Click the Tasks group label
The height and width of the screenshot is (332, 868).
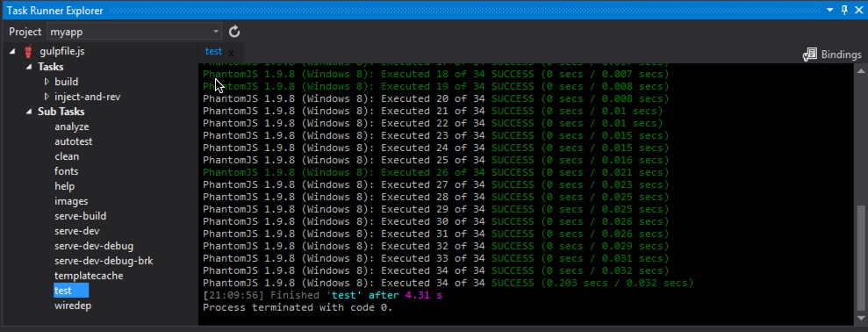(50, 67)
